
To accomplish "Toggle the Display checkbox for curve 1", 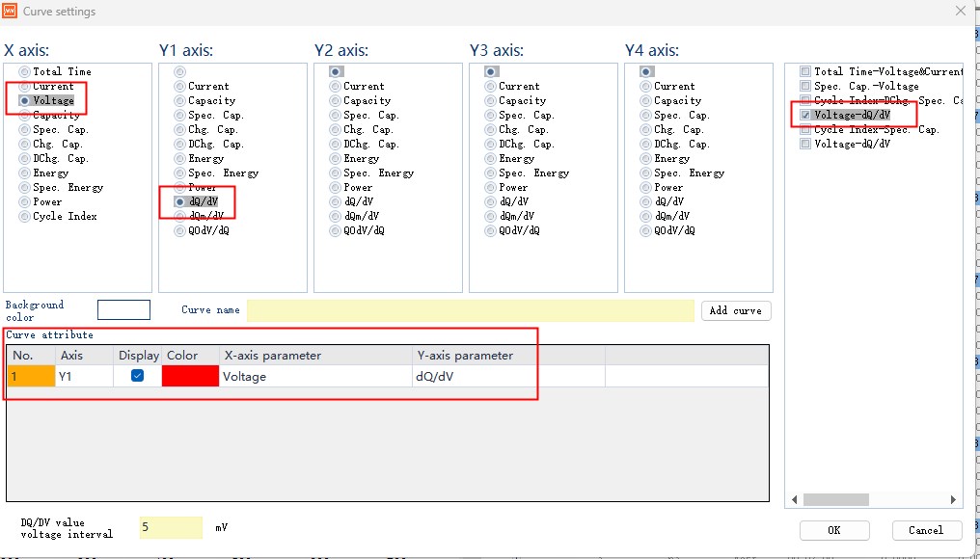I will click(138, 375).
